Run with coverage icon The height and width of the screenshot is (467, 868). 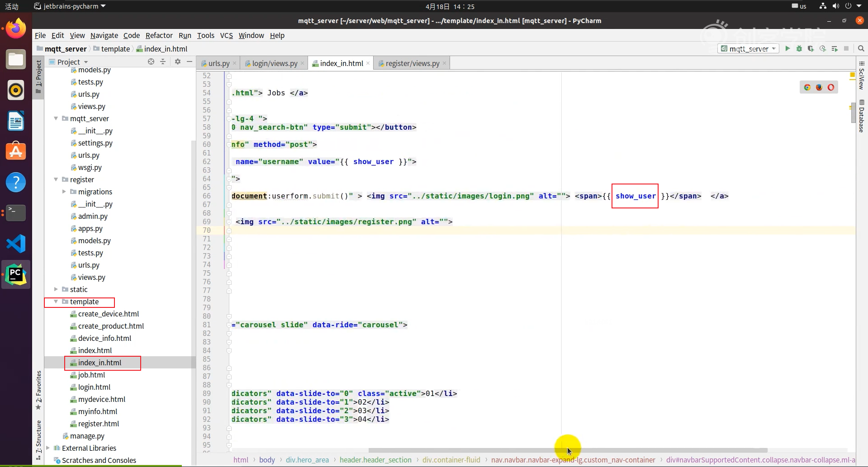(x=811, y=48)
